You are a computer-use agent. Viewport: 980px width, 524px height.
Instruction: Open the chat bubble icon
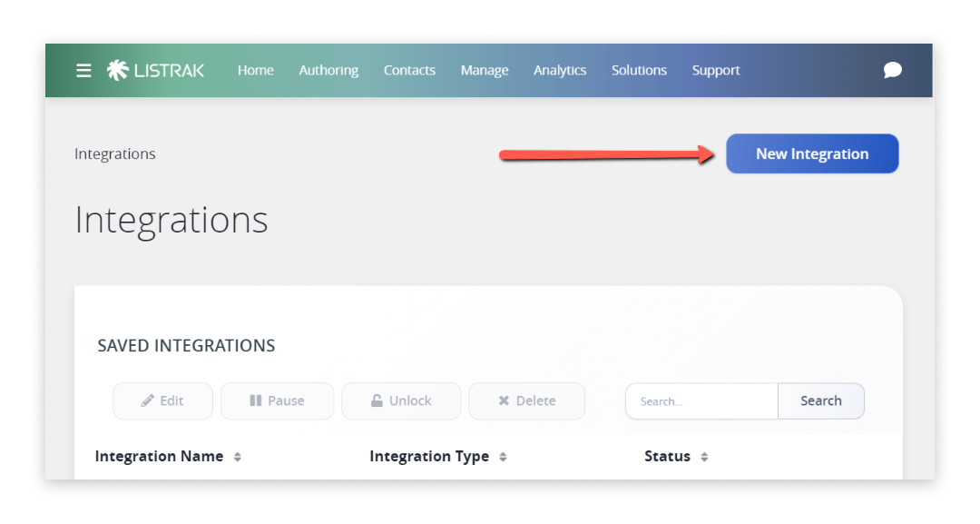click(893, 70)
